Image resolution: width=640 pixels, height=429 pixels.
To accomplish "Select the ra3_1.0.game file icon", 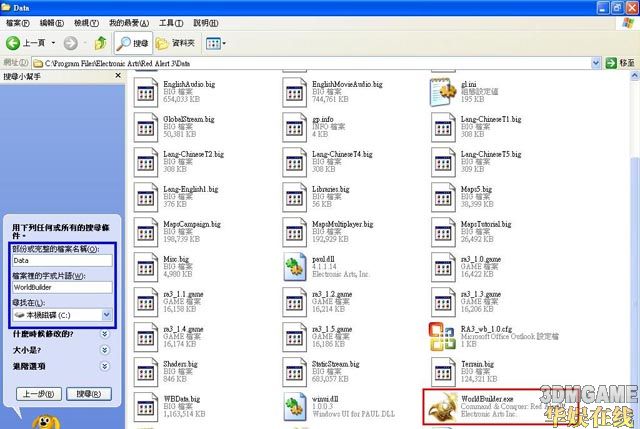I will (x=443, y=267).
